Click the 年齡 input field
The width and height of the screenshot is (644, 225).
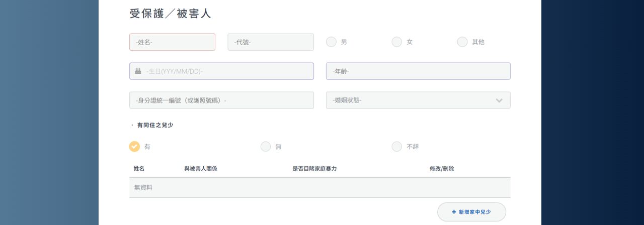tap(418, 71)
